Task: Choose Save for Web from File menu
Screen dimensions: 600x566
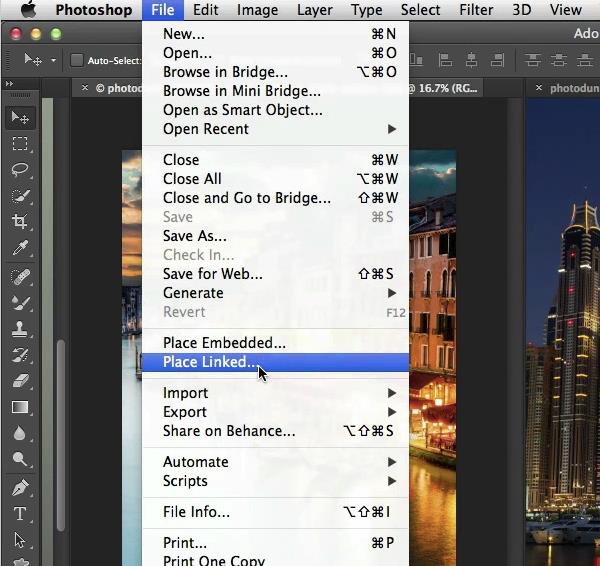Action: coord(213,274)
